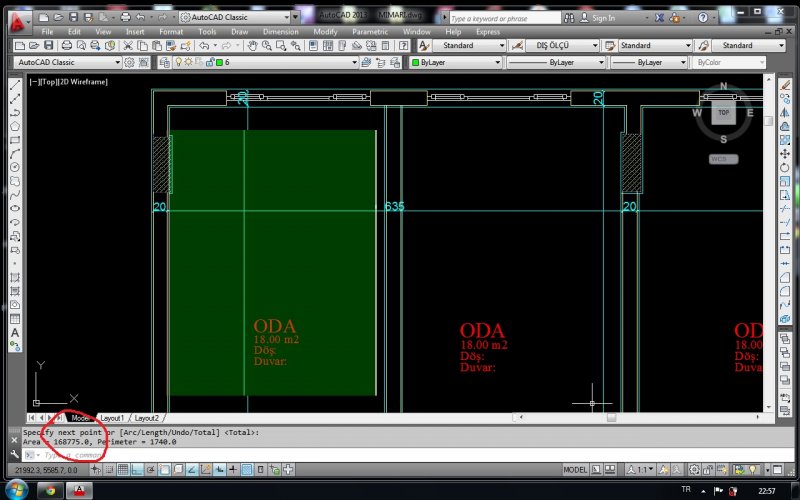The image size is (800, 500).
Task: Toggle Show/Hide Lineweight in status bar
Action: coord(233,469)
